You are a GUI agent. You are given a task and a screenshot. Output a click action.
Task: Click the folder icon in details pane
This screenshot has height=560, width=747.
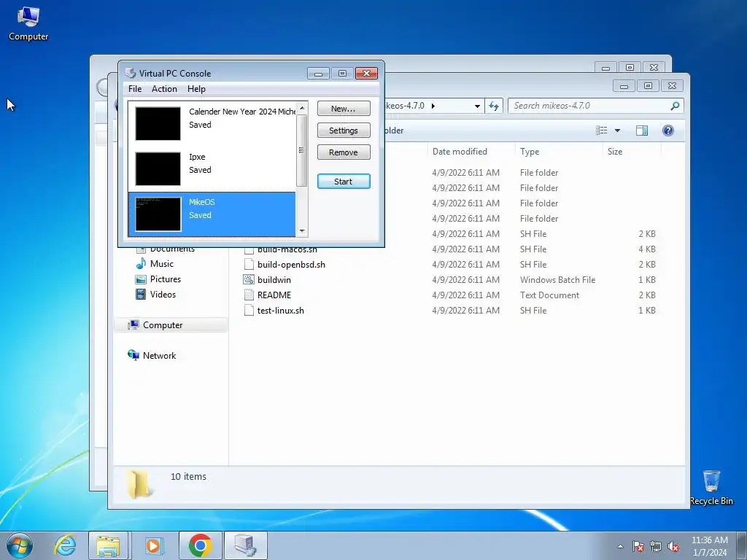pyautogui.click(x=139, y=484)
